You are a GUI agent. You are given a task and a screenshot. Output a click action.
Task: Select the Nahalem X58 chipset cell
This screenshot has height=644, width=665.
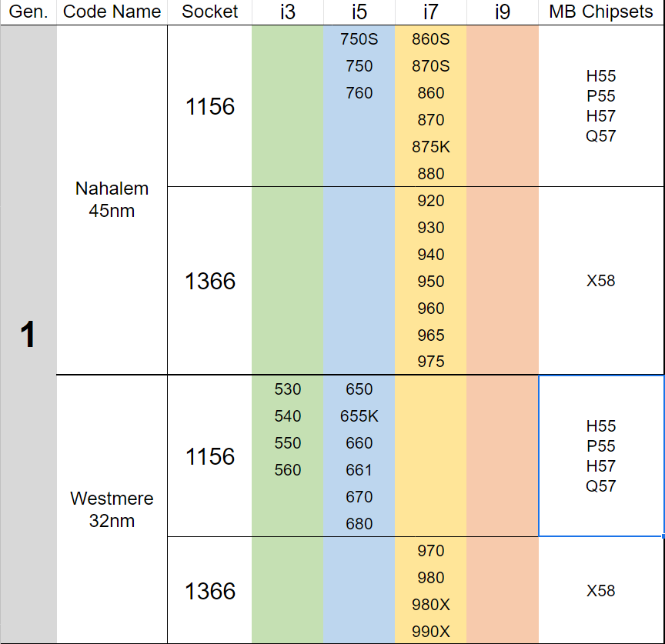click(x=601, y=281)
